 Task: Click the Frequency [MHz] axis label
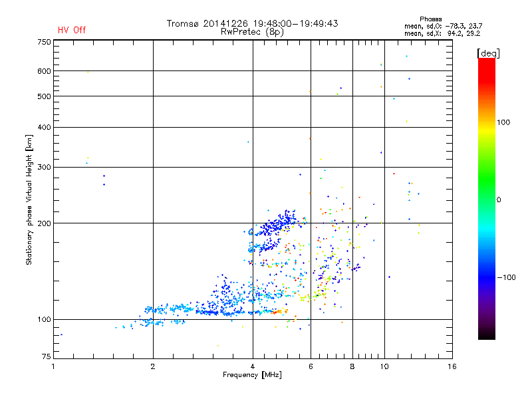pos(252,375)
